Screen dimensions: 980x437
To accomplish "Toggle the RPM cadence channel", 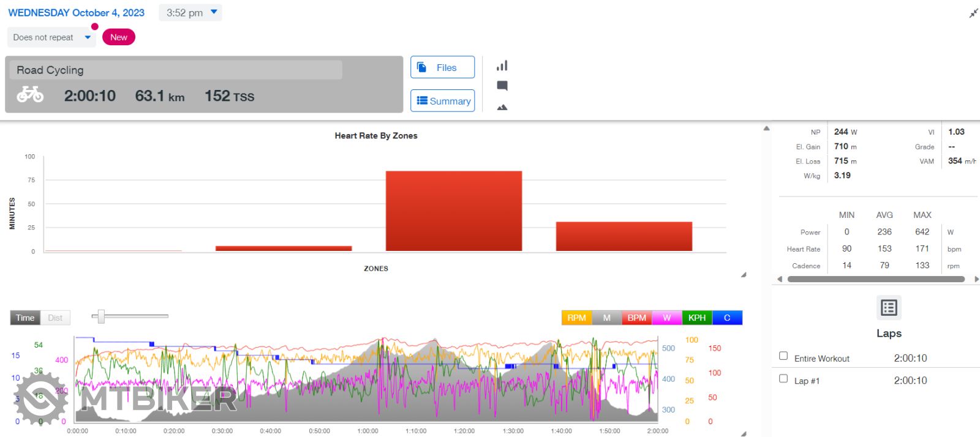I will click(x=576, y=318).
